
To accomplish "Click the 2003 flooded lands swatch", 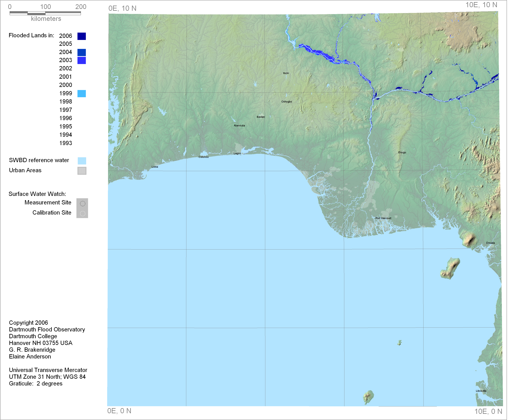I will point(82,60).
